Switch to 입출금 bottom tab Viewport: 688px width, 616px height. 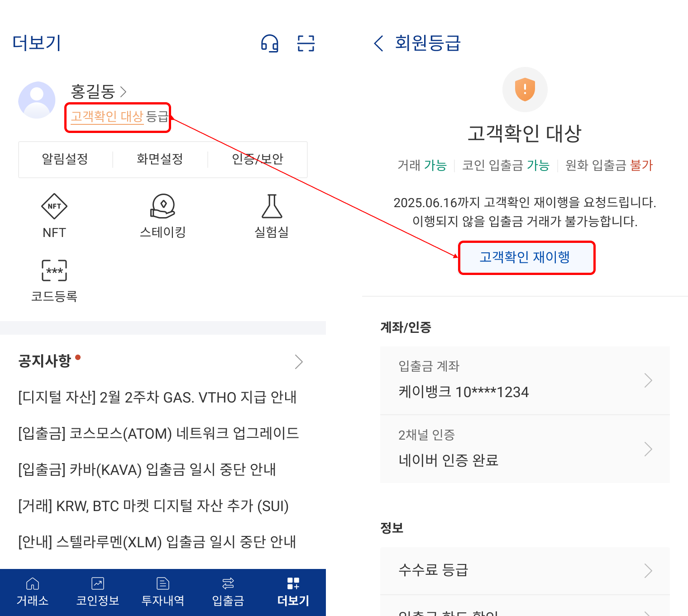(228, 592)
